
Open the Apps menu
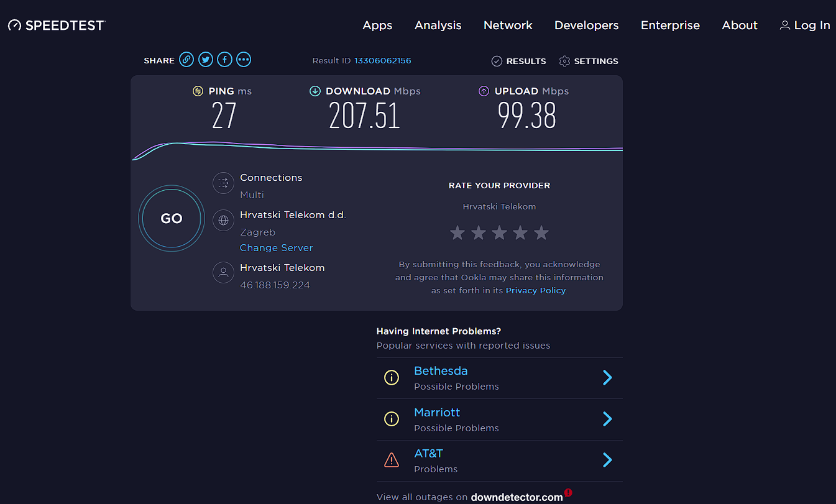pos(377,25)
